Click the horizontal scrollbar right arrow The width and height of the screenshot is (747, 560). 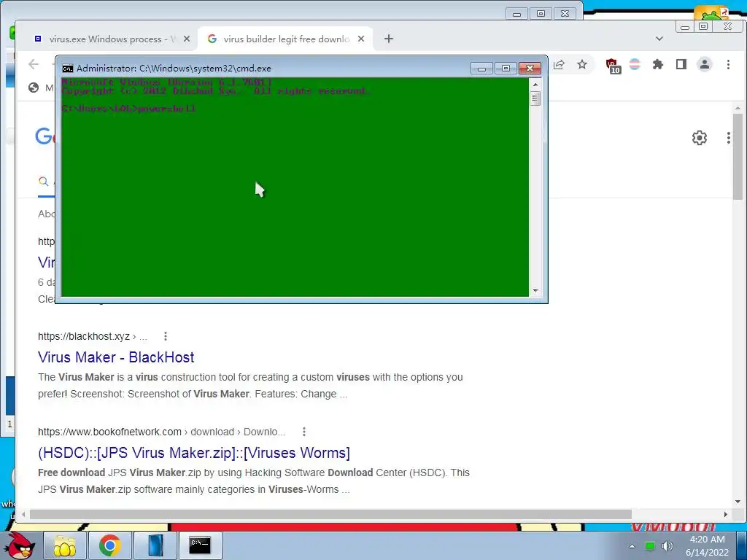click(x=726, y=514)
